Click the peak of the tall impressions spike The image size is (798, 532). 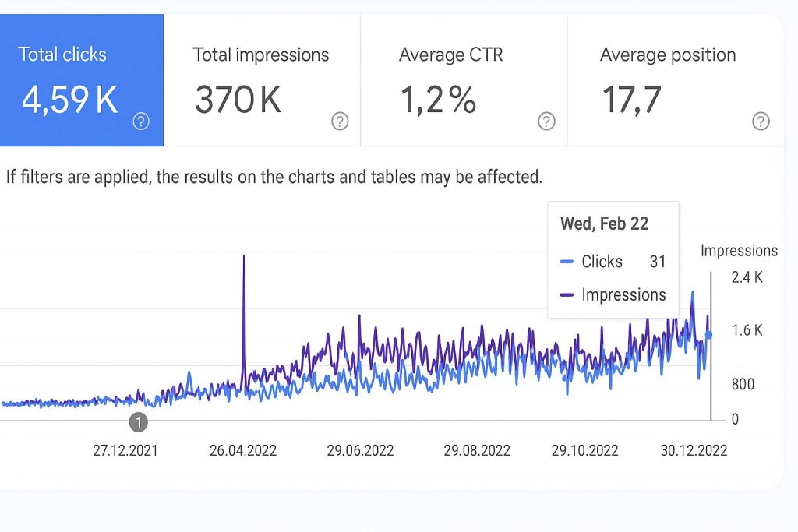pyautogui.click(x=244, y=256)
